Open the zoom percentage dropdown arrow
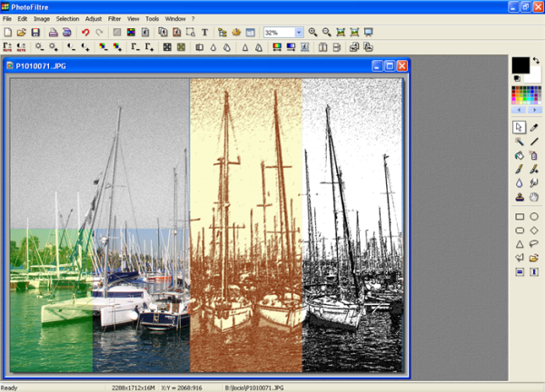Viewport: 545px width, 392px height. (x=299, y=33)
